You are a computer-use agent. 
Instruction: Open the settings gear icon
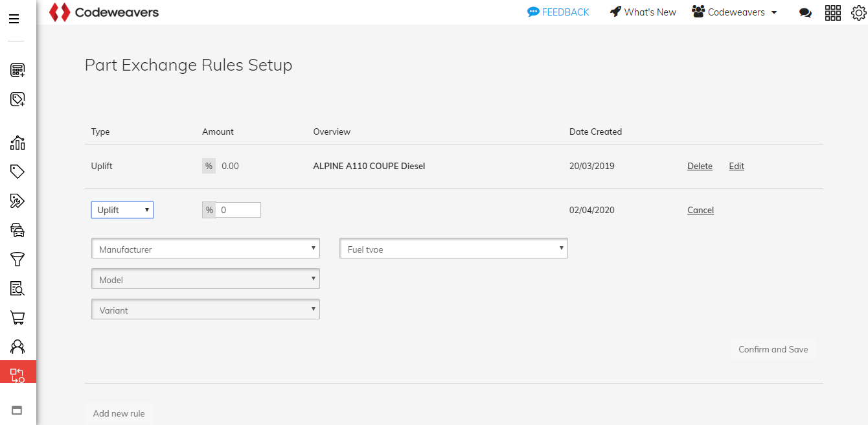[858, 12]
